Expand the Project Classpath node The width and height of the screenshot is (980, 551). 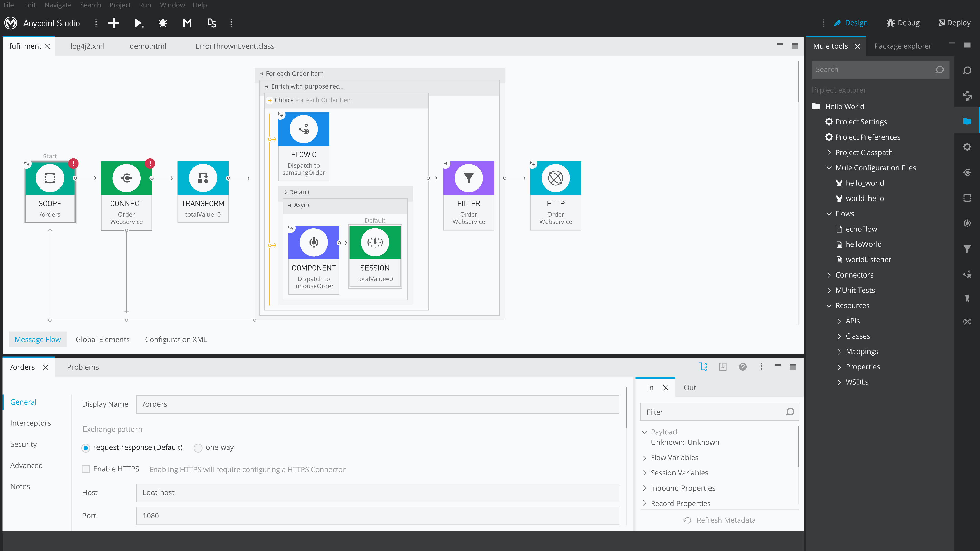[829, 152]
